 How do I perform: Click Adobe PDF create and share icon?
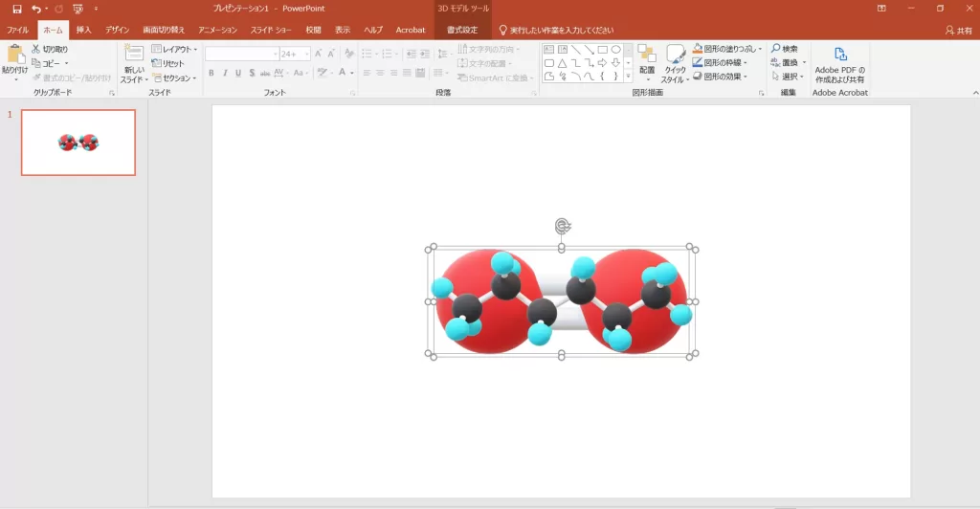pyautogui.click(x=839, y=55)
